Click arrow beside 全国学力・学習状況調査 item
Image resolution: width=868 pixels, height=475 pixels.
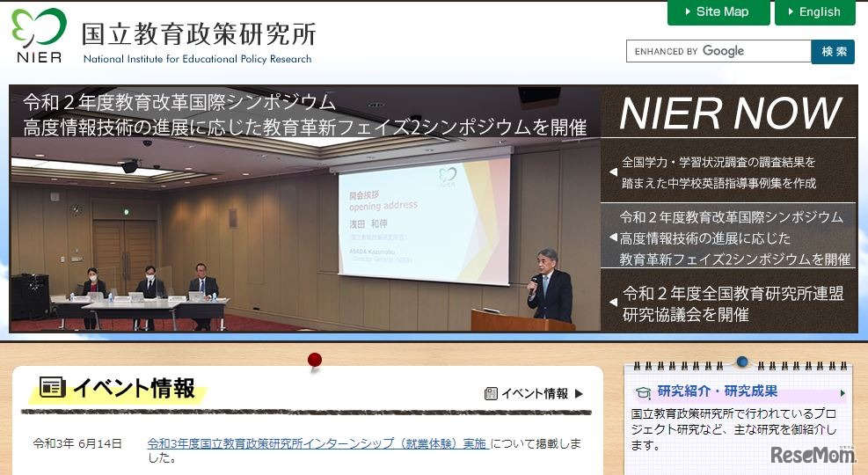coord(613,172)
